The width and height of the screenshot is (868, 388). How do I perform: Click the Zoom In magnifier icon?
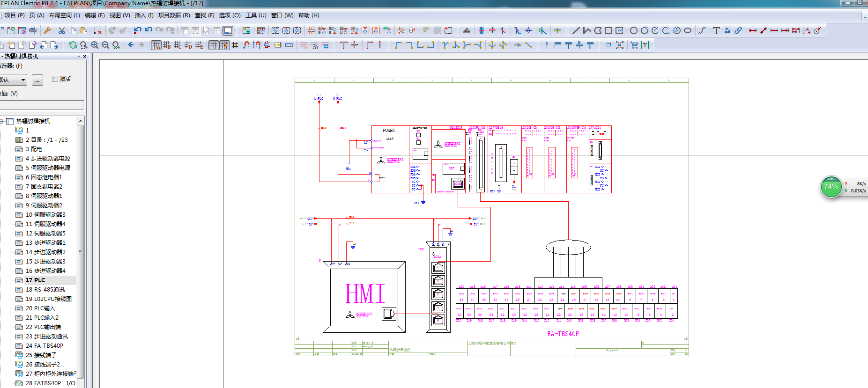point(95,45)
